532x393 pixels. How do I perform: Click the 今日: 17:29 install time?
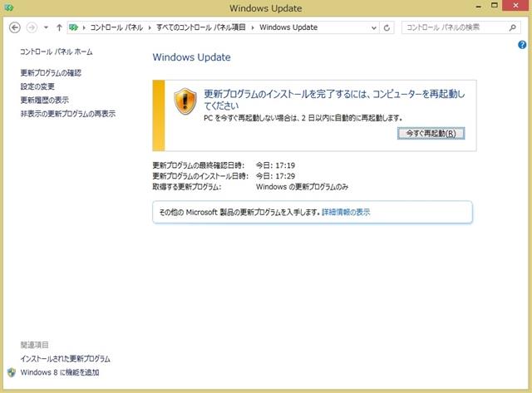coord(275,176)
